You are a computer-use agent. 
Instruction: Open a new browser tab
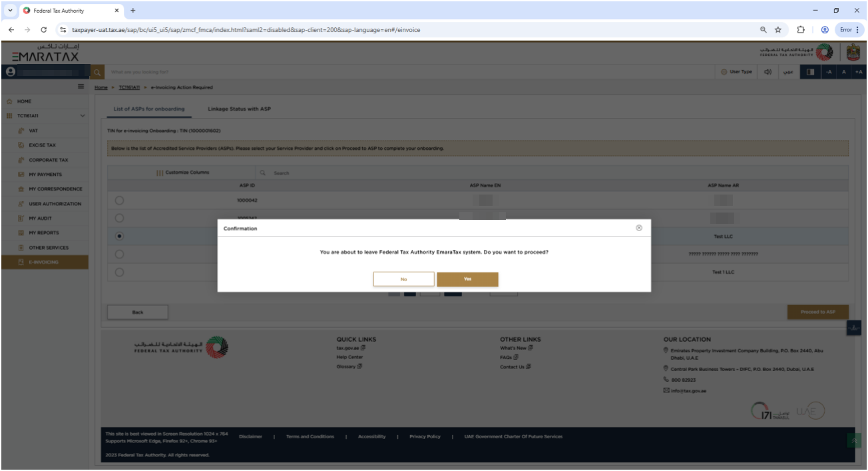pyautogui.click(x=132, y=11)
